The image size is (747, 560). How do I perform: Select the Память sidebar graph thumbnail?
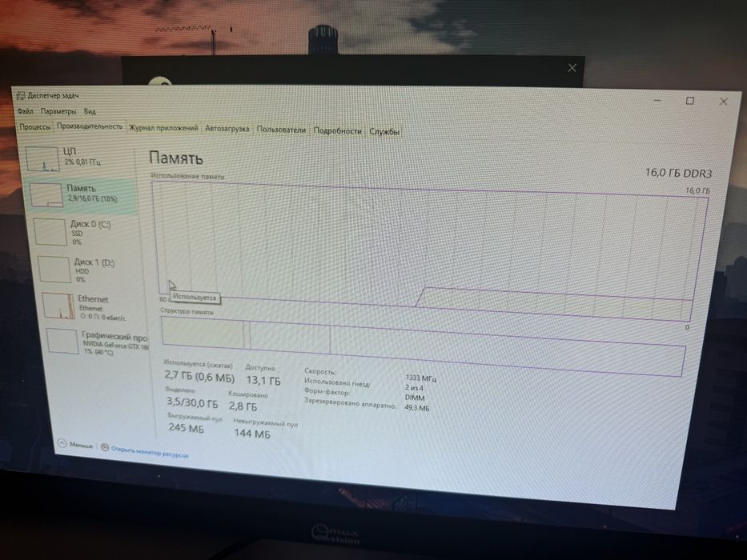pos(46,194)
